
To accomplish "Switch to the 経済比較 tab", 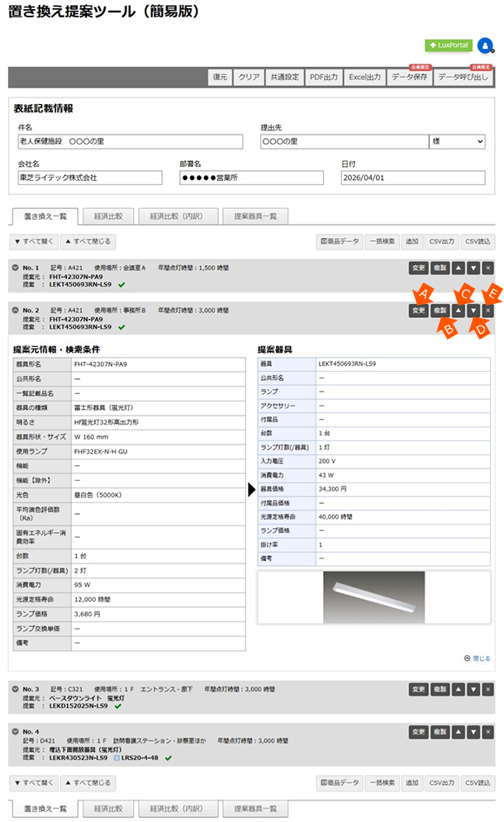I will coord(108,216).
